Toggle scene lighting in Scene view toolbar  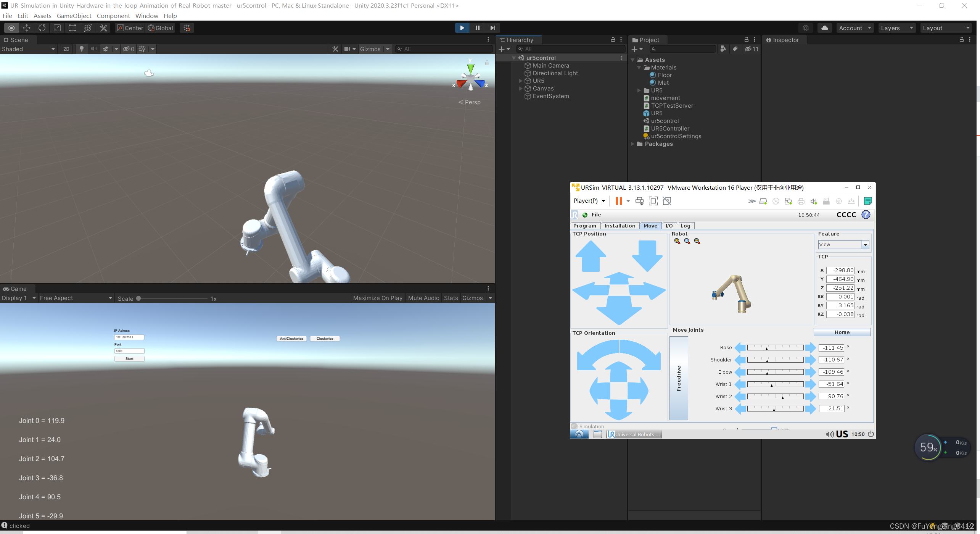pyautogui.click(x=81, y=49)
